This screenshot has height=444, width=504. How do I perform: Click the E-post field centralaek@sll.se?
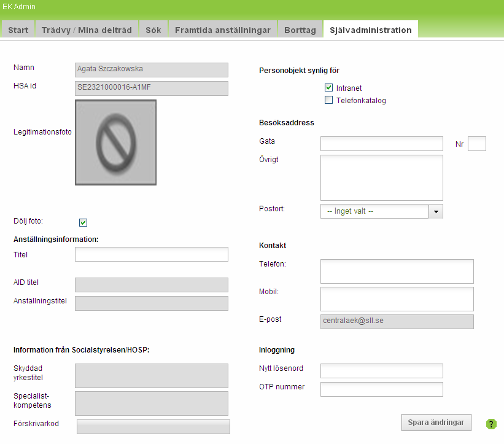click(397, 322)
